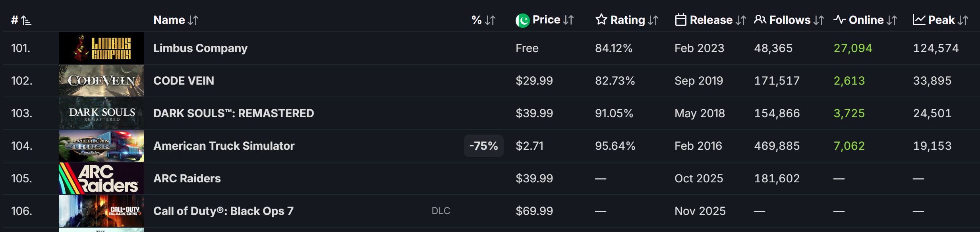Click the chart icon beside Peak

(919, 19)
